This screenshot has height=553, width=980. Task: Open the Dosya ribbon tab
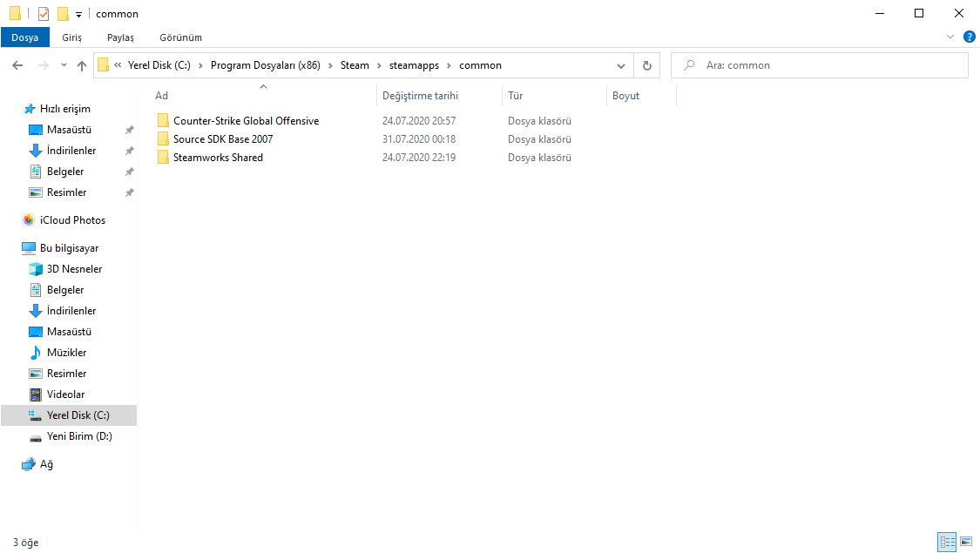pos(25,37)
